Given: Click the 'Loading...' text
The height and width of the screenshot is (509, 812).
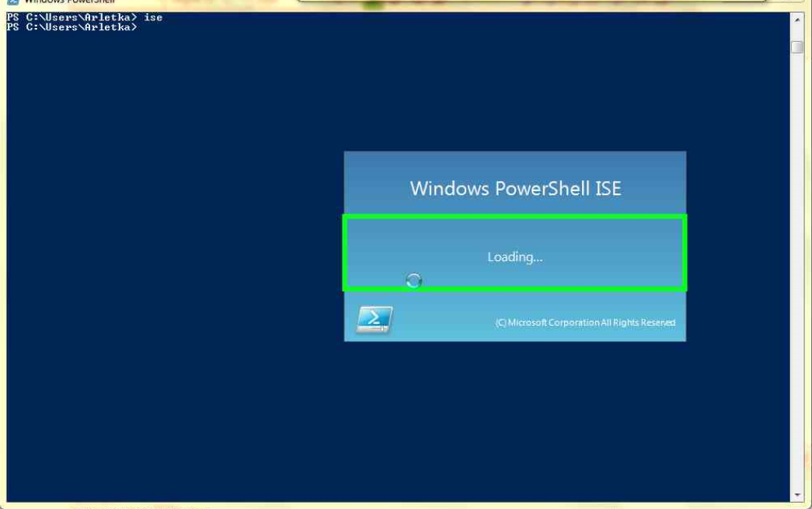Looking at the screenshot, I should [x=514, y=256].
